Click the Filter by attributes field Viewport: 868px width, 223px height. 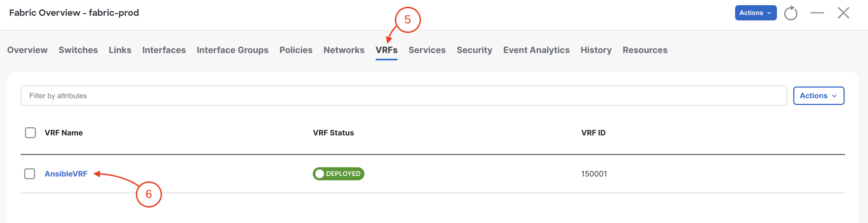point(404,96)
